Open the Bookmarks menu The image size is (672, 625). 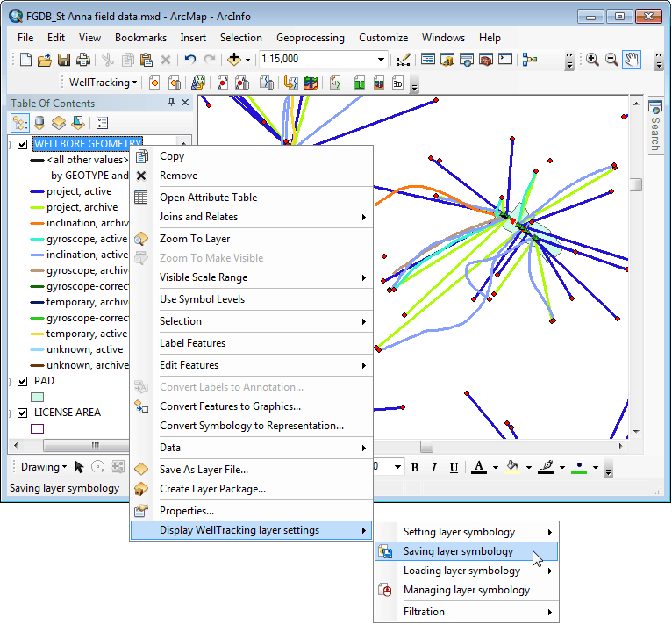[140, 38]
